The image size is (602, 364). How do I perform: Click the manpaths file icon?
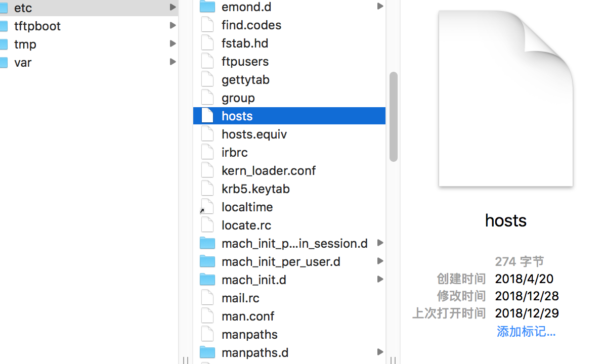[x=207, y=335]
